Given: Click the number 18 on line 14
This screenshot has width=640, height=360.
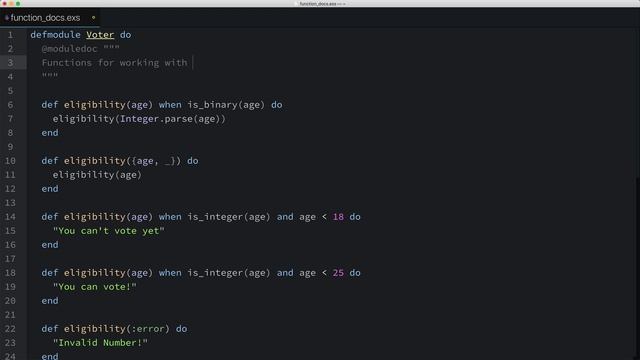Looking at the screenshot, I should point(338,217).
